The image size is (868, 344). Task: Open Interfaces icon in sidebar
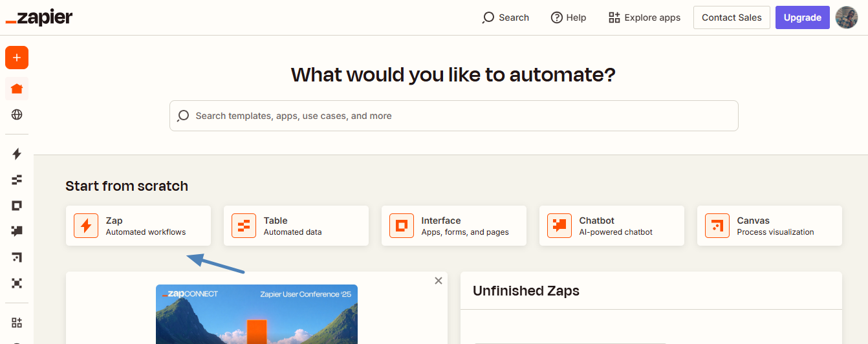pos(17,206)
